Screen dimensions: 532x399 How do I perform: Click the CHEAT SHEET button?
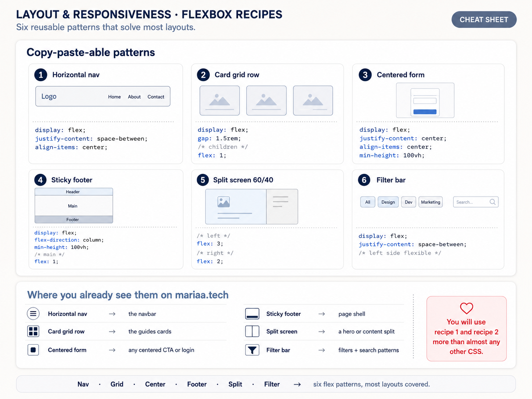coord(484,19)
